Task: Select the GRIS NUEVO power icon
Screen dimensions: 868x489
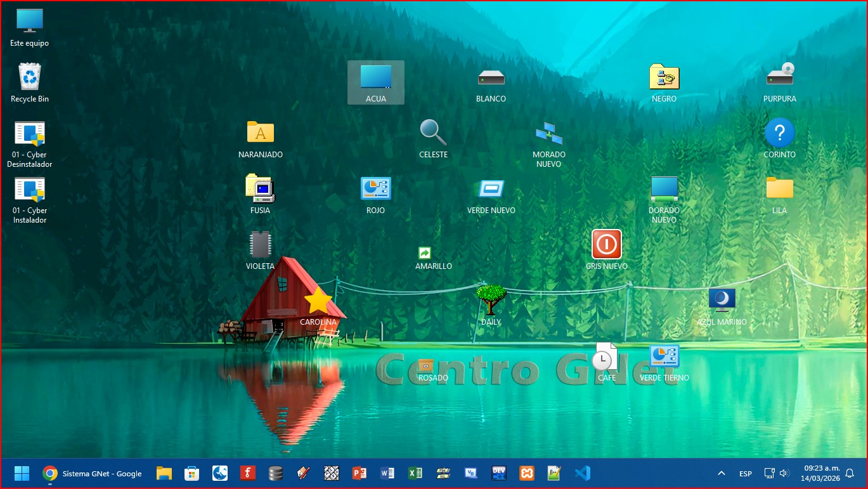Action: 606,245
